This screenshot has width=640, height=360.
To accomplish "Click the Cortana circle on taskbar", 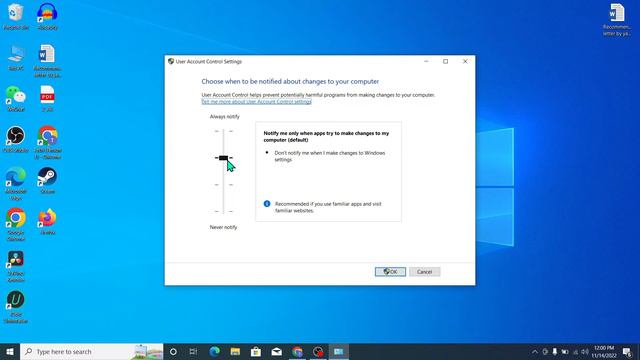I will point(173,351).
